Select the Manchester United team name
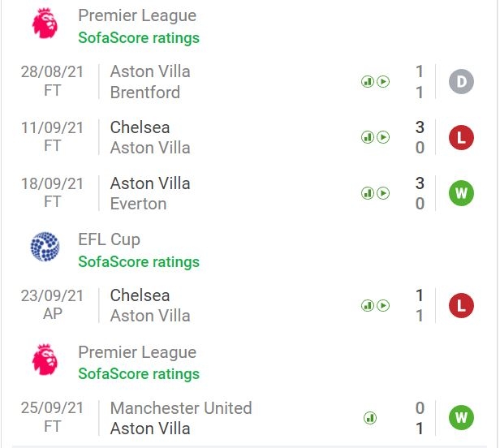The height and width of the screenshot is (448, 500). tap(181, 407)
